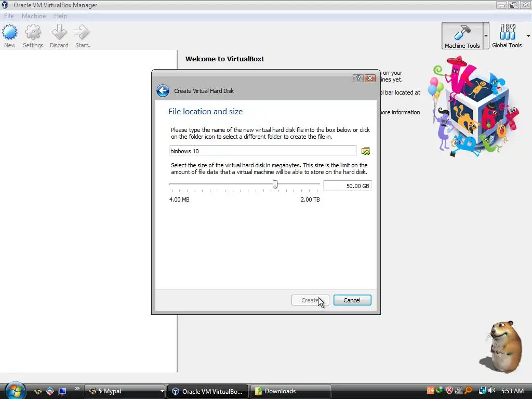Viewport: 532px width, 399px height.
Task: Click the Start arrow toolbar icon
Action: pyautogui.click(x=82, y=36)
